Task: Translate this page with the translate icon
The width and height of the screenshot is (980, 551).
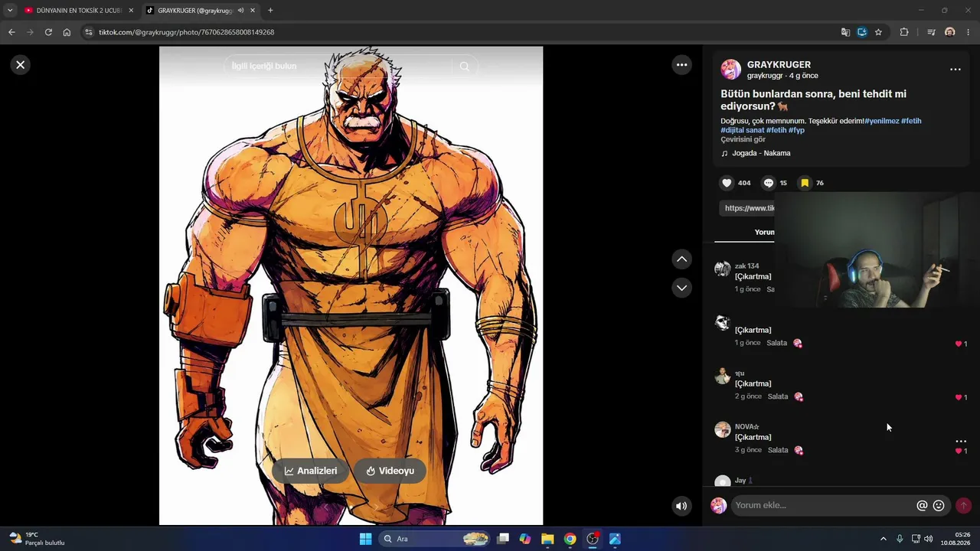Action: click(x=845, y=32)
